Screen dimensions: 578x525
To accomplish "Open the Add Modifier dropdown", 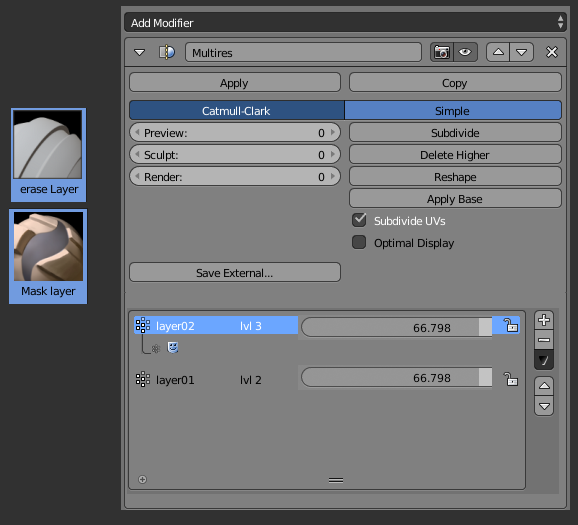I will point(345,22).
